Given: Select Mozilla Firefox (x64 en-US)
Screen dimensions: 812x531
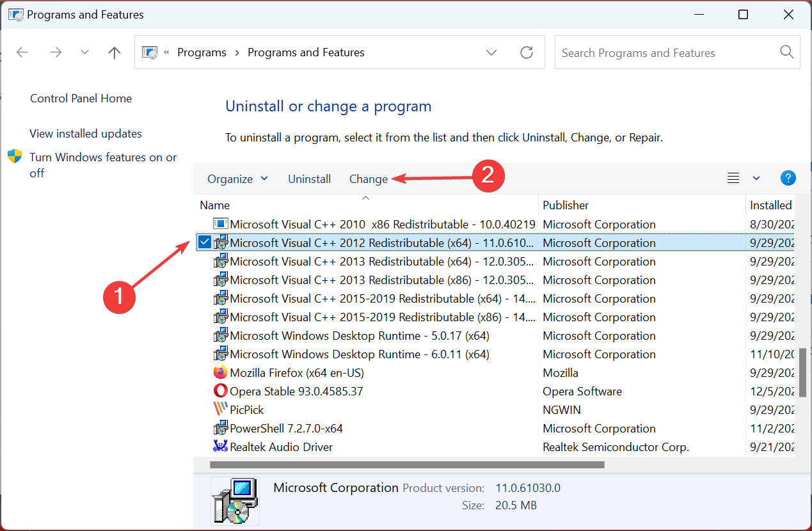Looking at the screenshot, I should (x=297, y=372).
